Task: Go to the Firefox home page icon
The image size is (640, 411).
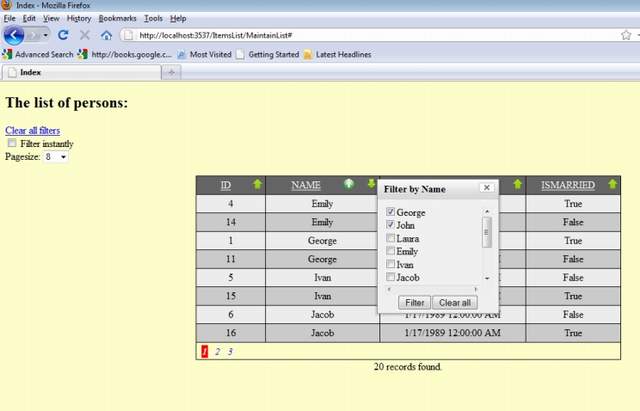Action: tap(106, 35)
